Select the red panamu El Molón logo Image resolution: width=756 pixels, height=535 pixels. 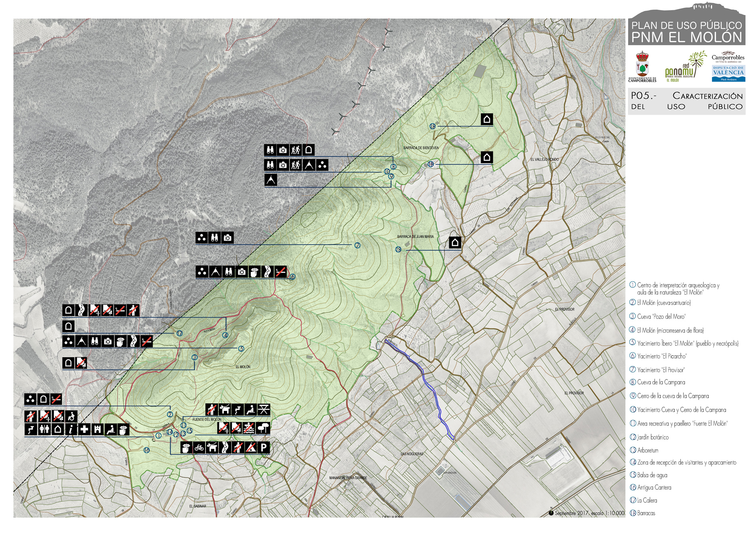(x=685, y=66)
